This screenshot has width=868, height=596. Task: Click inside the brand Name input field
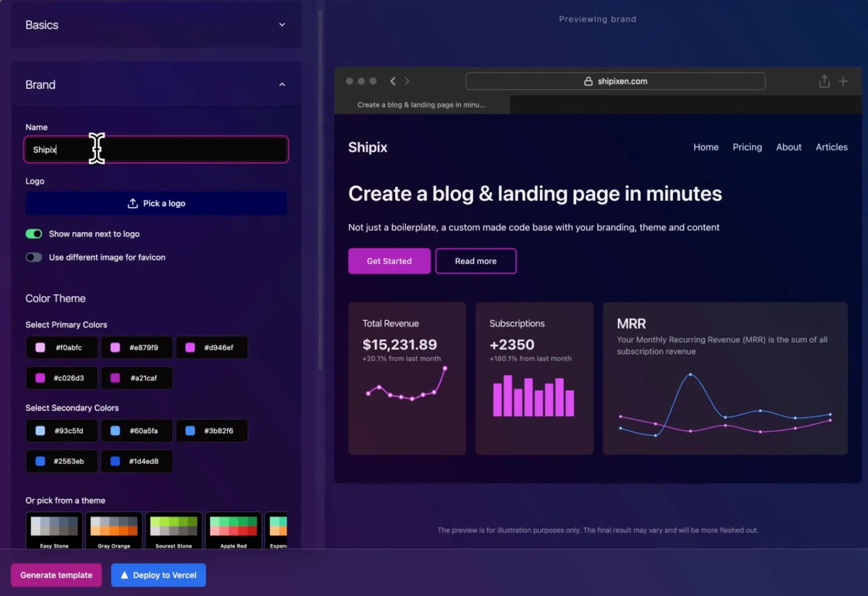pyautogui.click(x=156, y=149)
